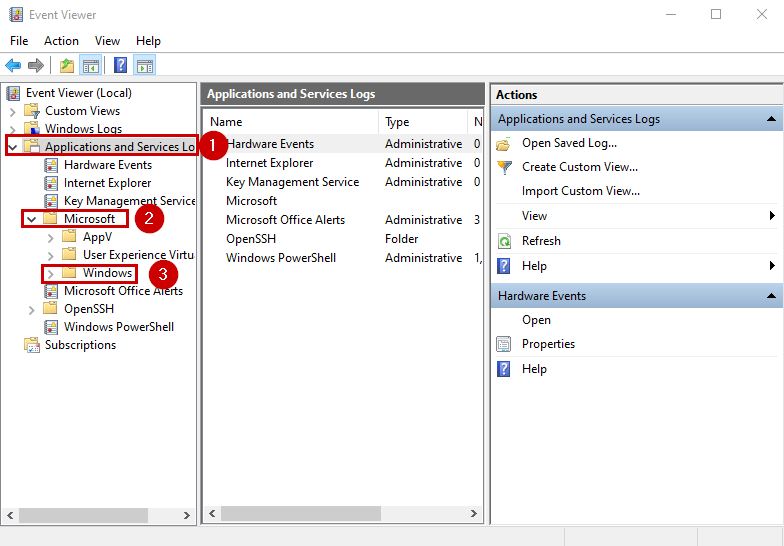Sort list by Type column header
Image resolution: width=784 pixels, height=546 pixels.
click(424, 122)
